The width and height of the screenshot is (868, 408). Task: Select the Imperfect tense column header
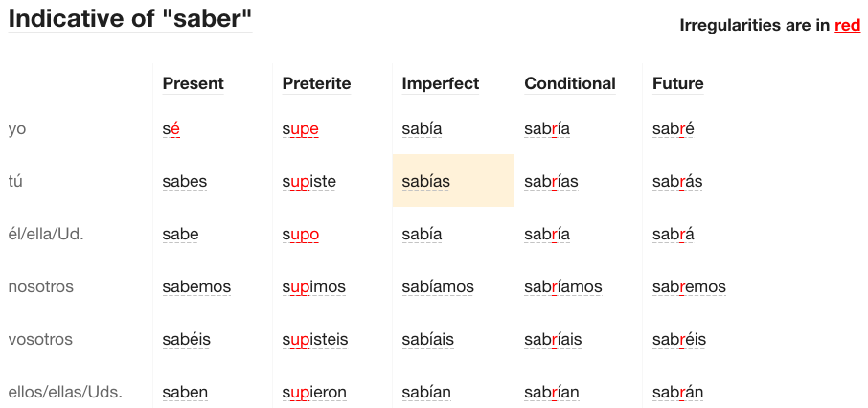pos(440,83)
